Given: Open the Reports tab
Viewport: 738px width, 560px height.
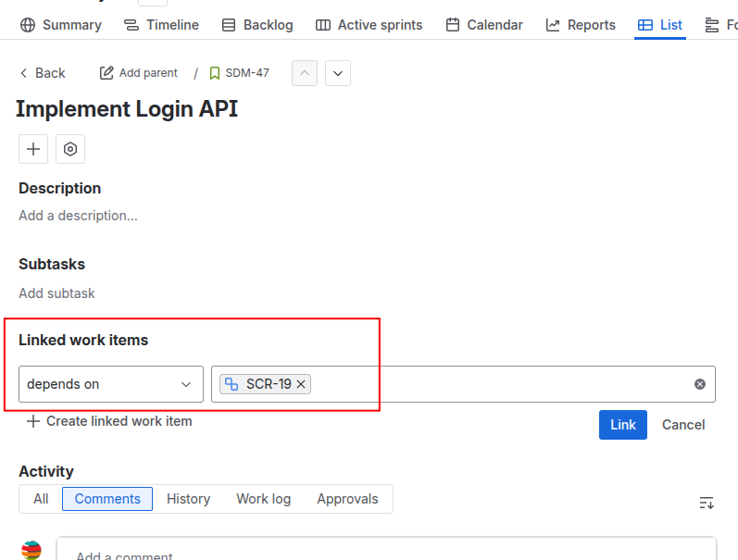Looking at the screenshot, I should 581,25.
